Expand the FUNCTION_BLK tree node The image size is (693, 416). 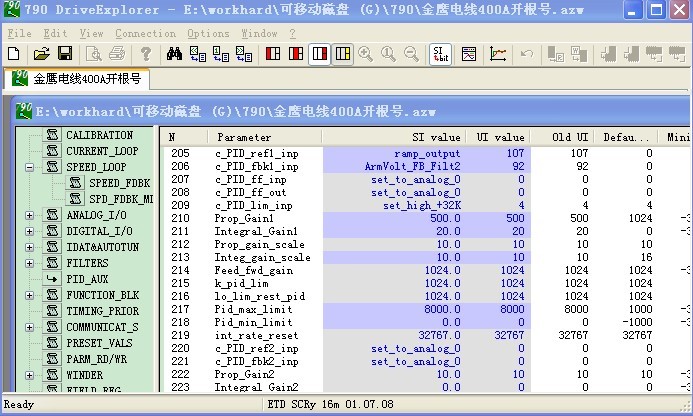click(x=30, y=295)
